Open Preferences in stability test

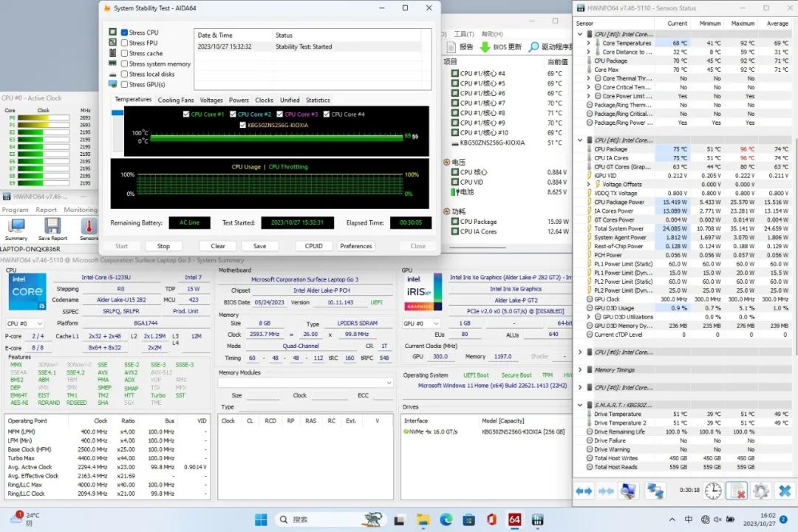[356, 246]
